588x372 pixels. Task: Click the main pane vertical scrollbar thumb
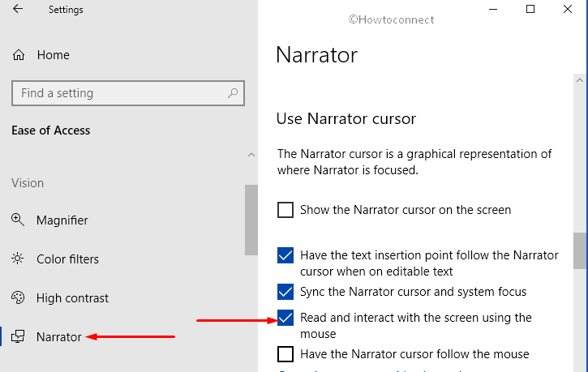click(x=580, y=250)
